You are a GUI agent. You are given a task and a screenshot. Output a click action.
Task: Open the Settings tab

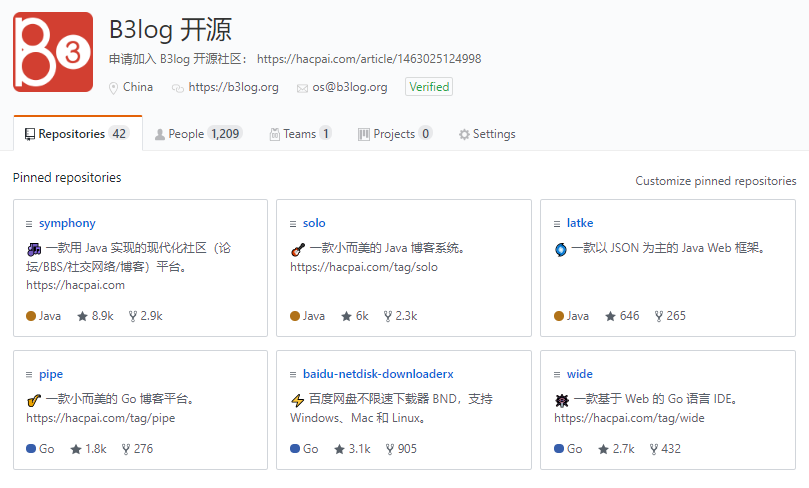tap(487, 134)
